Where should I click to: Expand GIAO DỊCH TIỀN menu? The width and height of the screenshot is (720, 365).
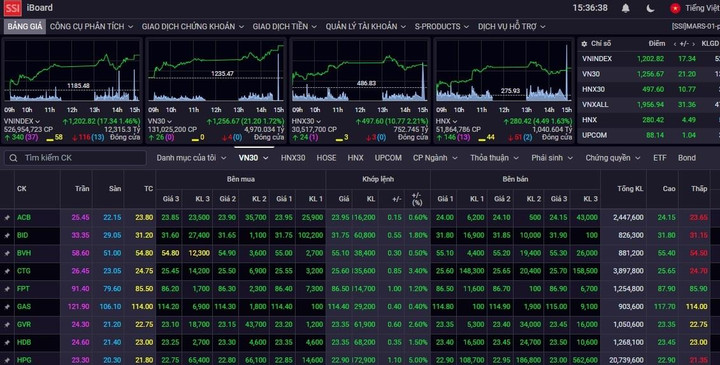[x=285, y=27]
